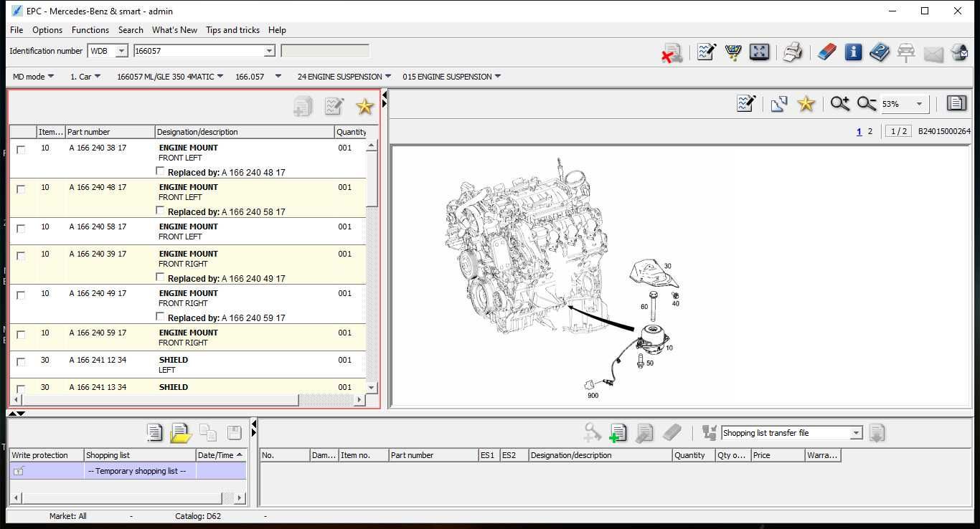Tick the checkbox for part A 166 240 58 17
Image resolution: width=980 pixels, height=529 pixels.
click(x=21, y=229)
